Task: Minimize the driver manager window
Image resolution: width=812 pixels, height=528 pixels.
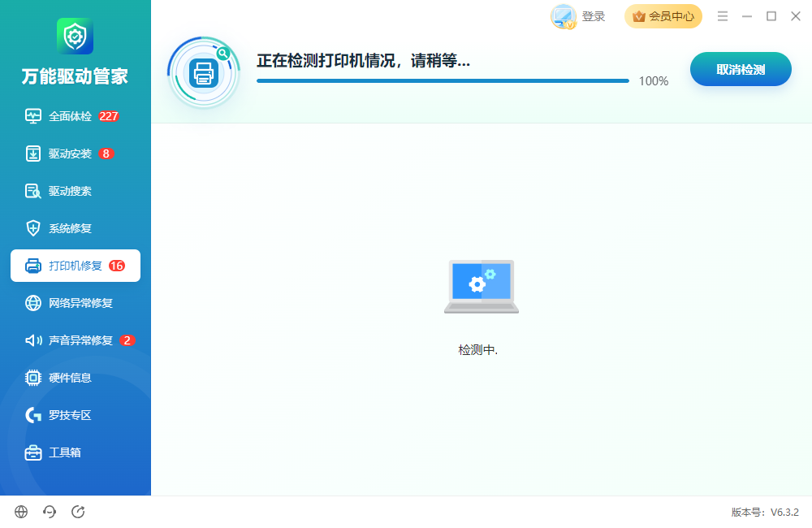Action: [747, 16]
